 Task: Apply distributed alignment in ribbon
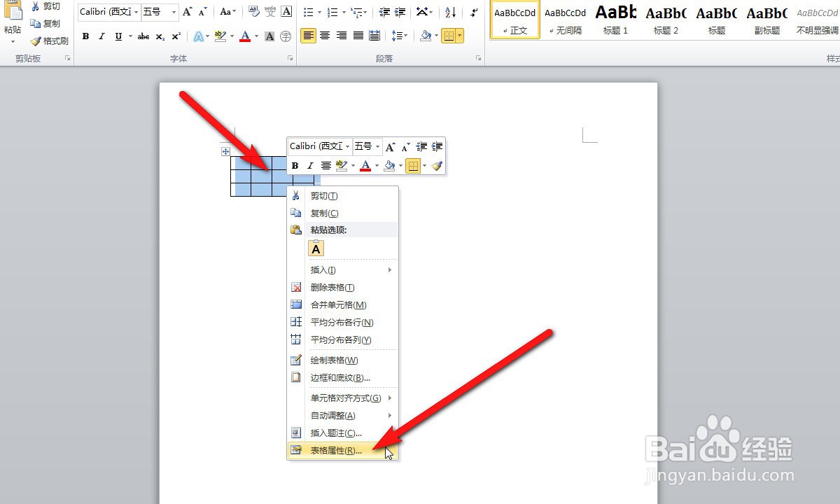(374, 36)
